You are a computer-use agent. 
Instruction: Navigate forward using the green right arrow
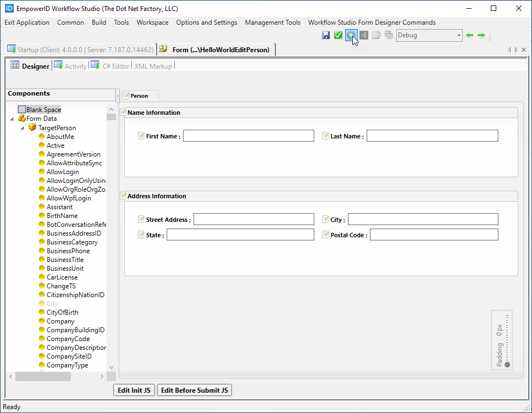pyautogui.click(x=481, y=35)
